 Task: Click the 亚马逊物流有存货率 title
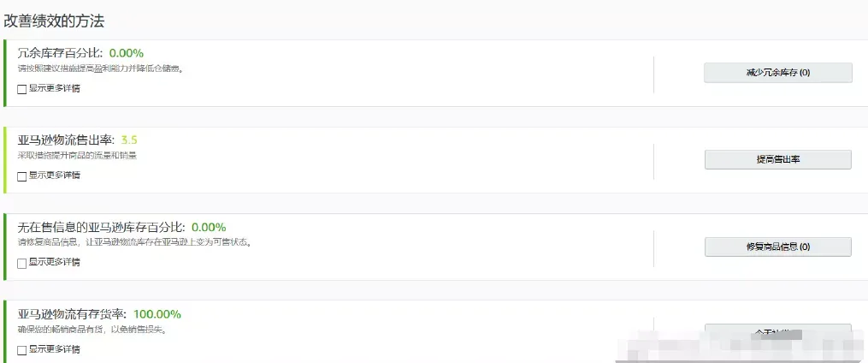[72, 314]
